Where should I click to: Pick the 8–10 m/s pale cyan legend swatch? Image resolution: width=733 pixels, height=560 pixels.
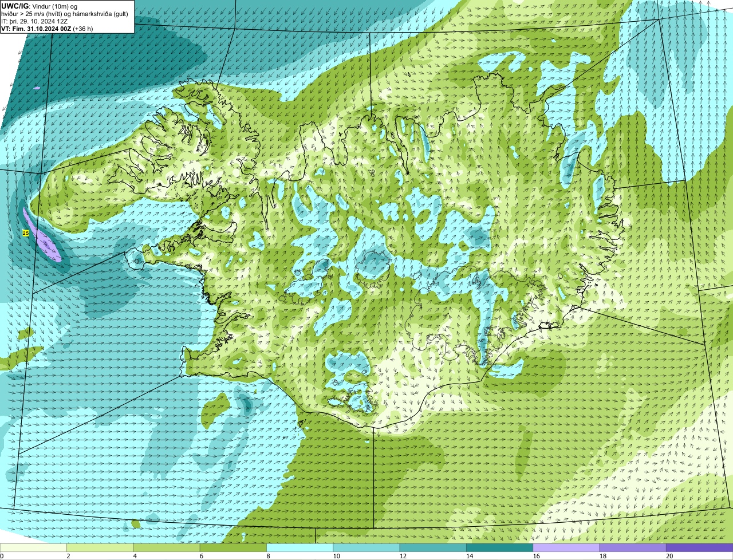tap(300, 548)
